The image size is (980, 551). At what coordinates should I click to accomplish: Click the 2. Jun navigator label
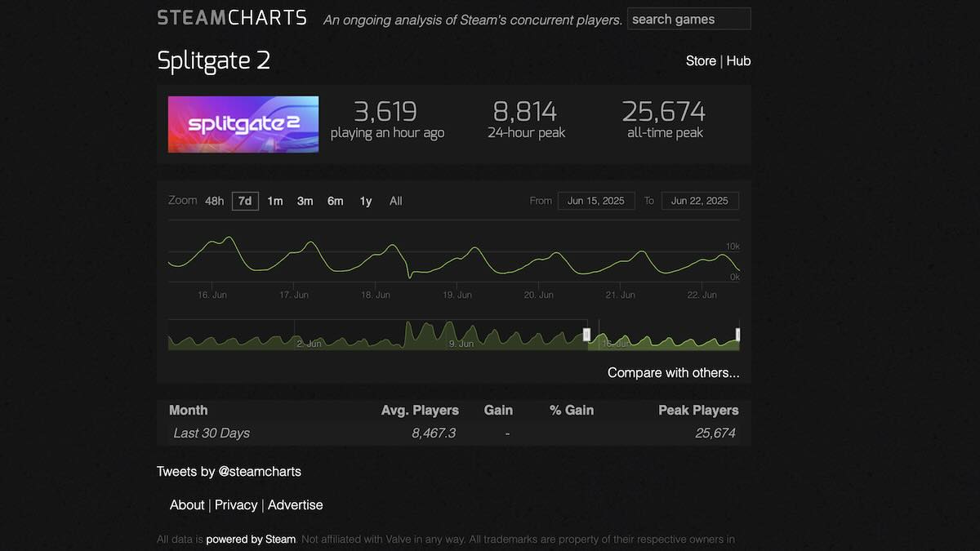coord(310,344)
